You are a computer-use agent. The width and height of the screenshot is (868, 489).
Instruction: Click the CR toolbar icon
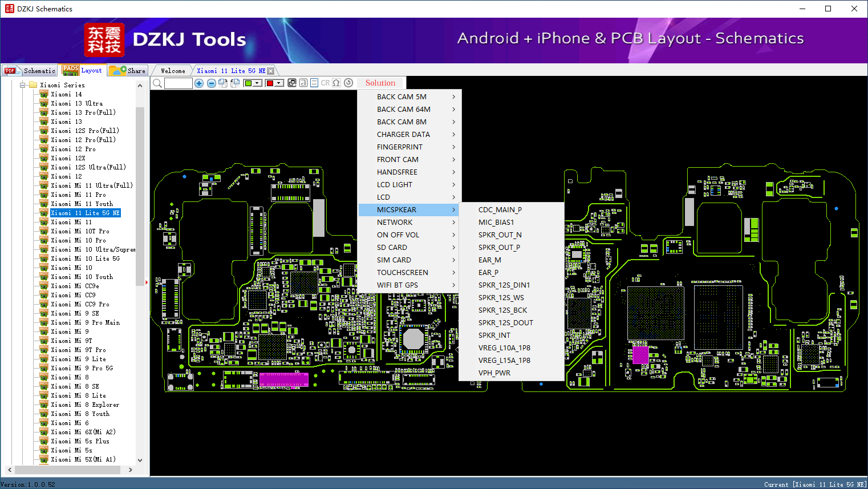[325, 83]
